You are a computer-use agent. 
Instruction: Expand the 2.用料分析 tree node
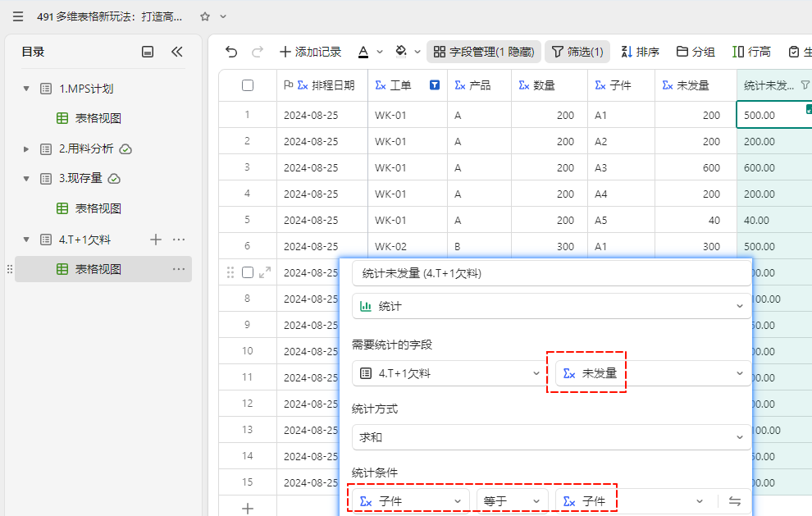pyautogui.click(x=26, y=149)
